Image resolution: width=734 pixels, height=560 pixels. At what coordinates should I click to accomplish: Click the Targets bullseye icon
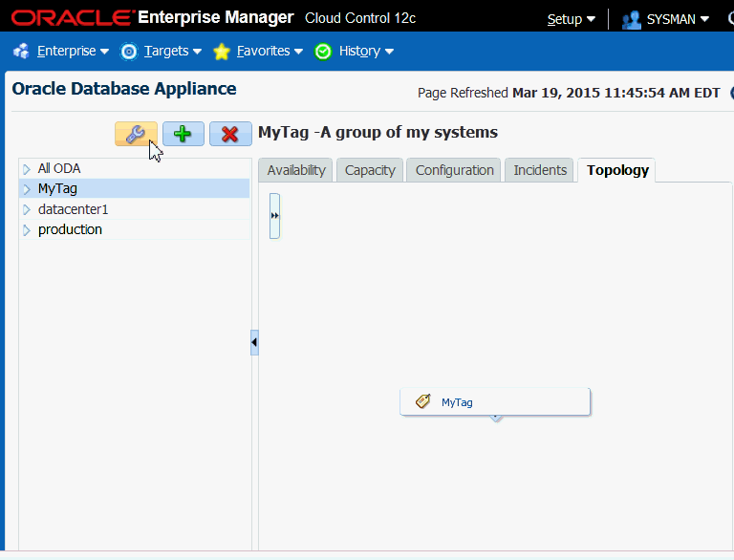coord(129,52)
